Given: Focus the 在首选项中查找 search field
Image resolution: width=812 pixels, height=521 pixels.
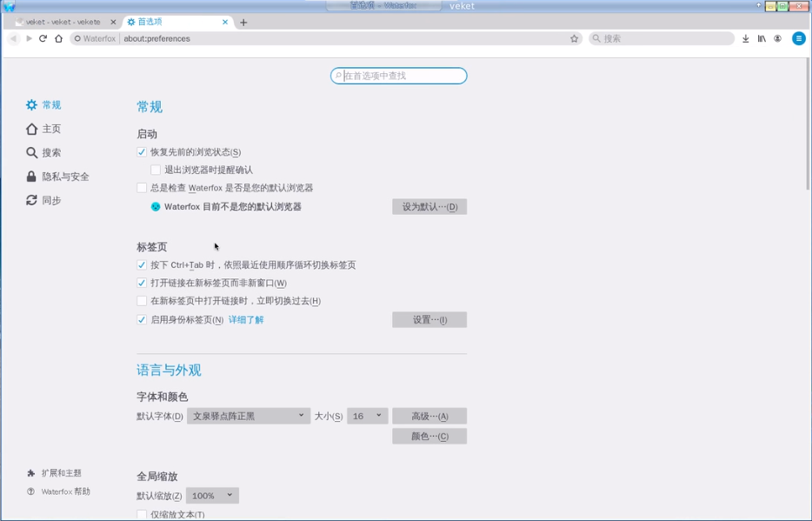Looking at the screenshot, I should tap(399, 76).
